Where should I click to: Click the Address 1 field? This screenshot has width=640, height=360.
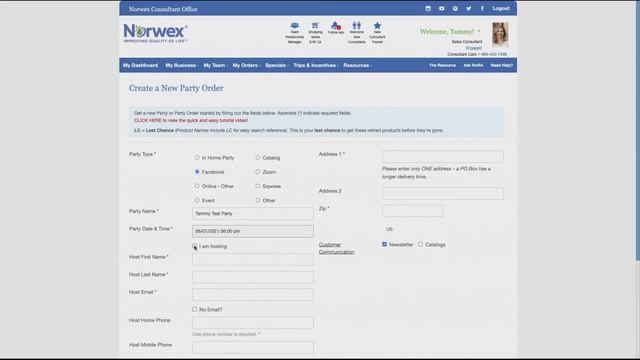tap(443, 156)
